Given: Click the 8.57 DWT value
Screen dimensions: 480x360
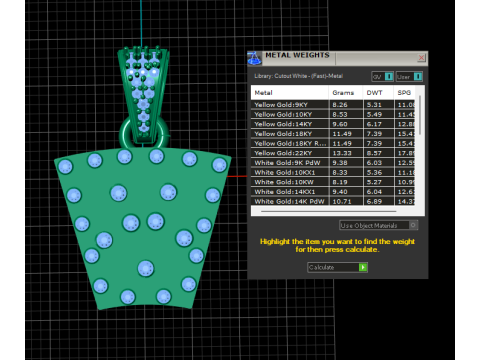Looking at the screenshot, I should tap(374, 153).
